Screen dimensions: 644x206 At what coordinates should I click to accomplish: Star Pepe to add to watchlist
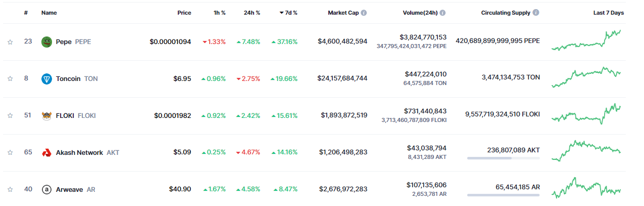[10, 42]
